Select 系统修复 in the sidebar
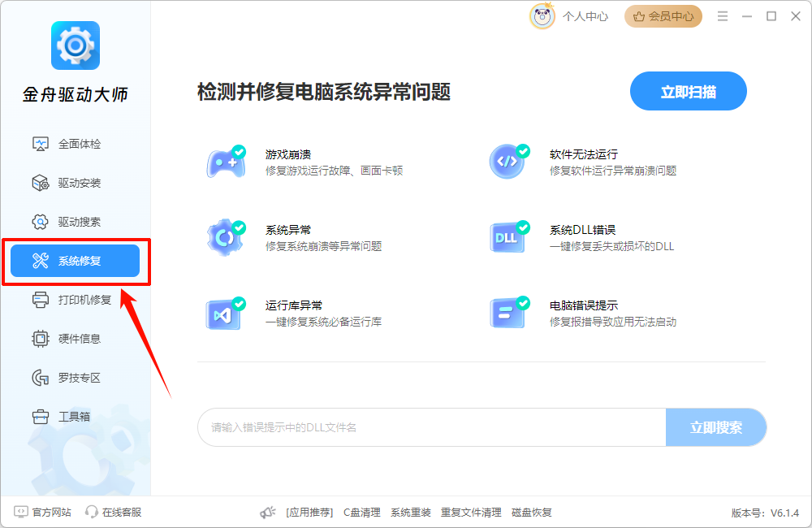This screenshot has width=812, height=528. click(73, 260)
